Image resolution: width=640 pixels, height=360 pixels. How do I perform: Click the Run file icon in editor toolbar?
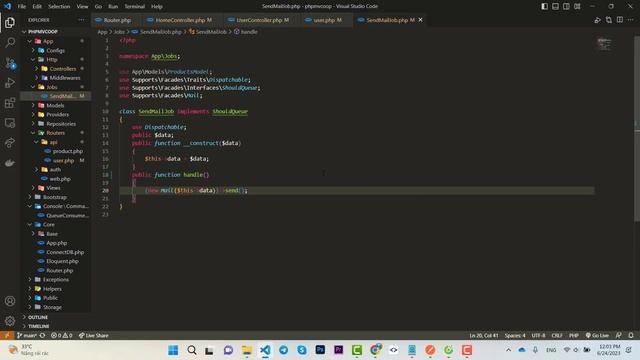click(598, 20)
